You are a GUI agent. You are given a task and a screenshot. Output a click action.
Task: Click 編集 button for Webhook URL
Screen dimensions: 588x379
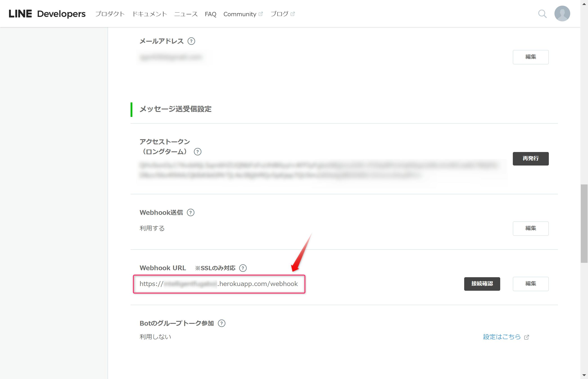[x=530, y=284]
